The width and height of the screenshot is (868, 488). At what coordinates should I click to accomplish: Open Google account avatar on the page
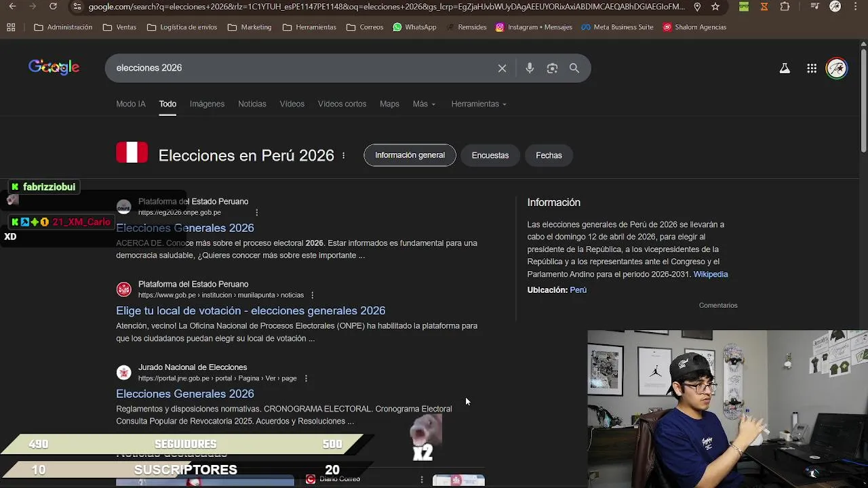pos(837,68)
